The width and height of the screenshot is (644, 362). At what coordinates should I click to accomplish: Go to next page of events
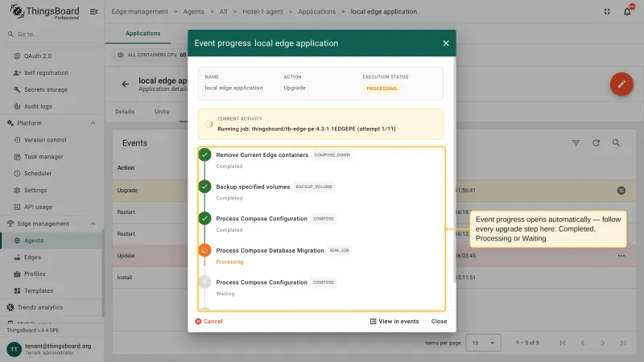603,343
